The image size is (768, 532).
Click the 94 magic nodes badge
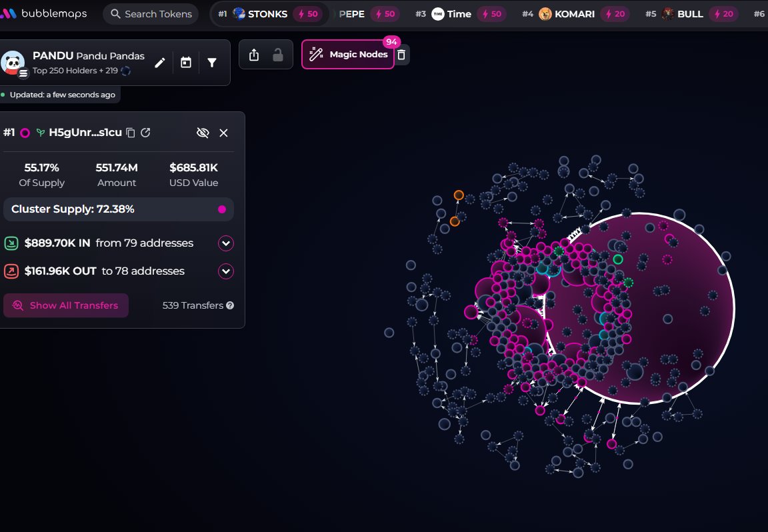[391, 41]
